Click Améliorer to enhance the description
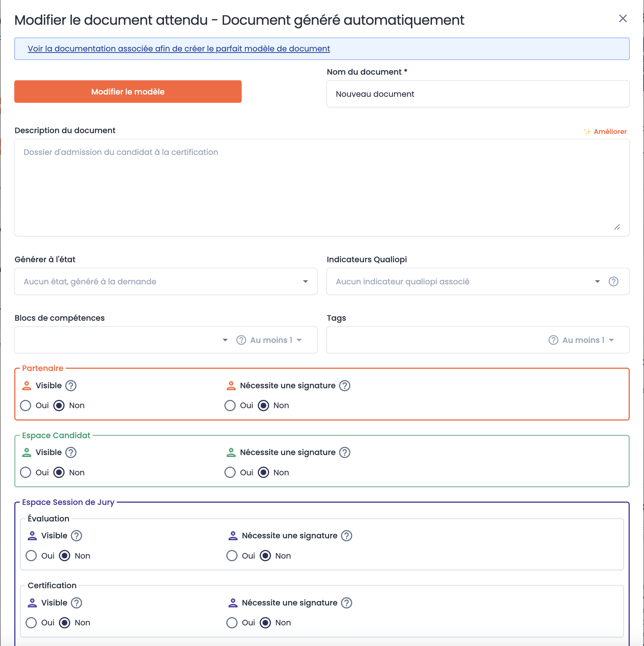 tap(605, 132)
